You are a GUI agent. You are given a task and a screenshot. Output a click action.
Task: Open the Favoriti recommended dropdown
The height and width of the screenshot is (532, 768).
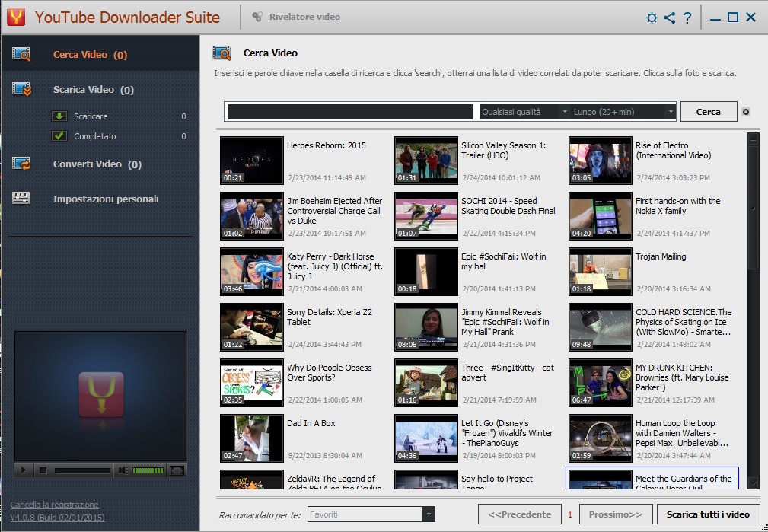click(x=371, y=514)
